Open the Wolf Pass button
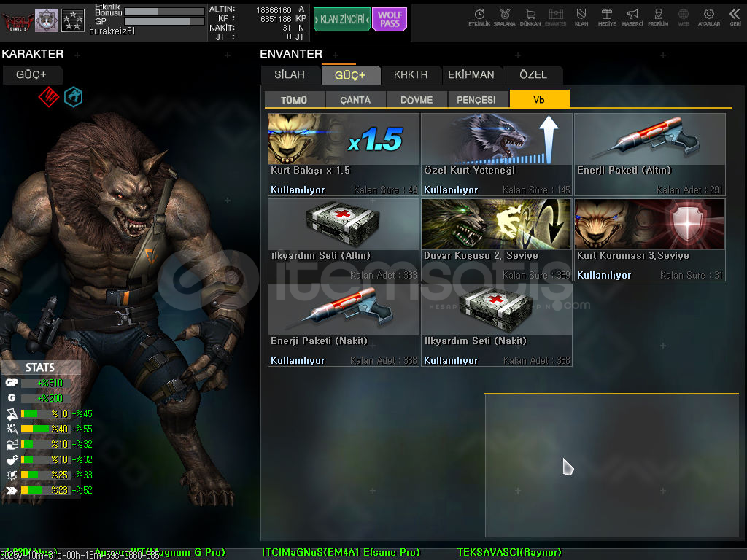Image resolution: width=747 pixels, height=560 pixels. click(x=390, y=20)
